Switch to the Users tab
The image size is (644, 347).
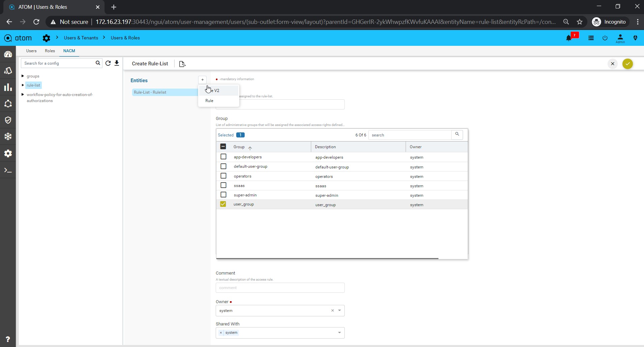(x=31, y=51)
